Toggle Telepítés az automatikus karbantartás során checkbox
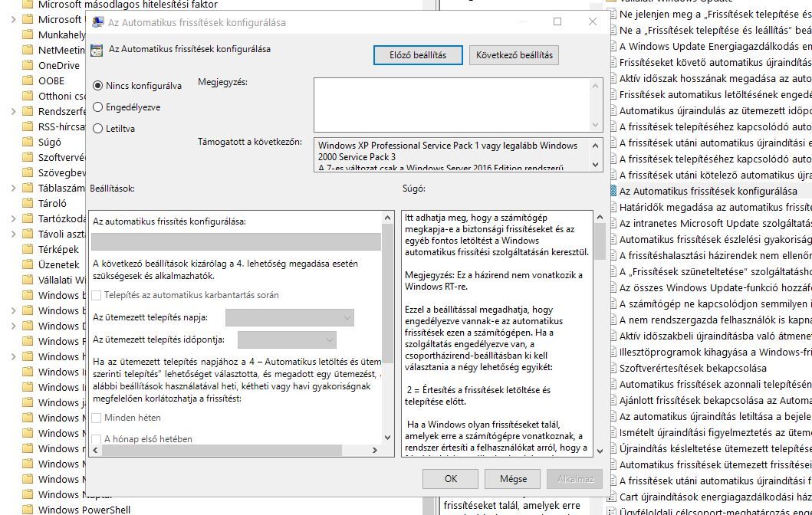Viewport: 812px width, 515px height. (97, 295)
